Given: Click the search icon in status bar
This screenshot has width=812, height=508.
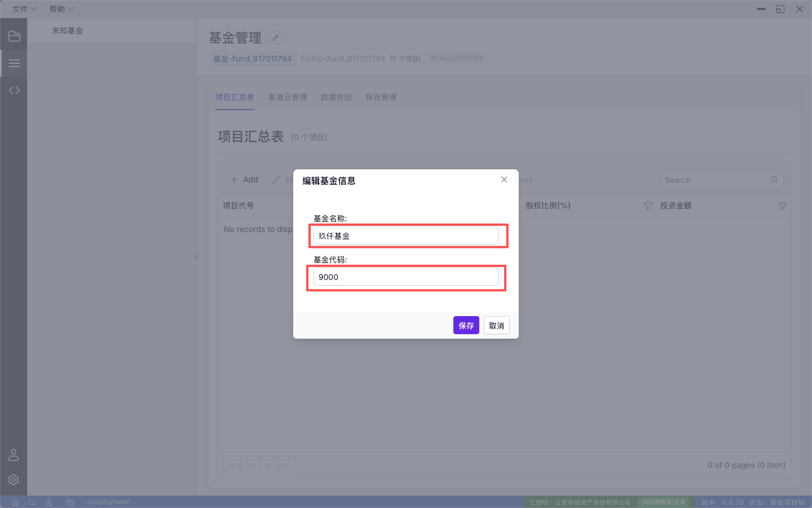Looking at the screenshot, I should (32, 502).
